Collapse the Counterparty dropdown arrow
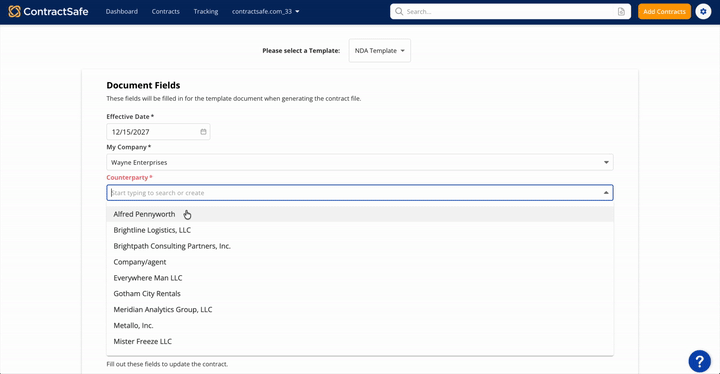720x374 pixels. [606, 193]
